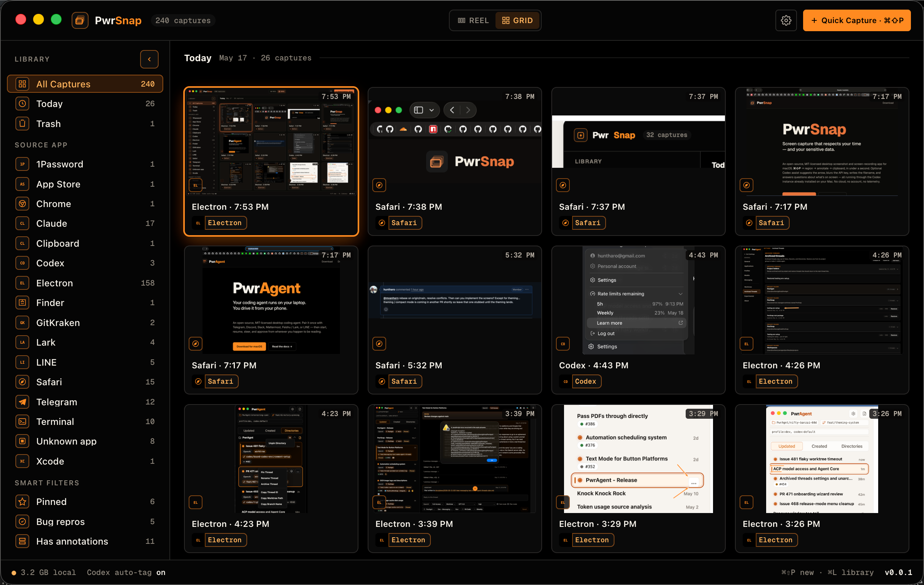Click the Claude source app icon
Screen dimensions: 924x585
(22, 223)
